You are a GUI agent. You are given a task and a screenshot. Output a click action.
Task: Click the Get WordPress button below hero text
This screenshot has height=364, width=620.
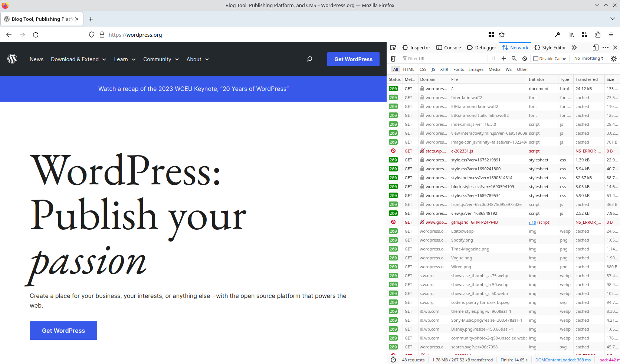pos(63,331)
